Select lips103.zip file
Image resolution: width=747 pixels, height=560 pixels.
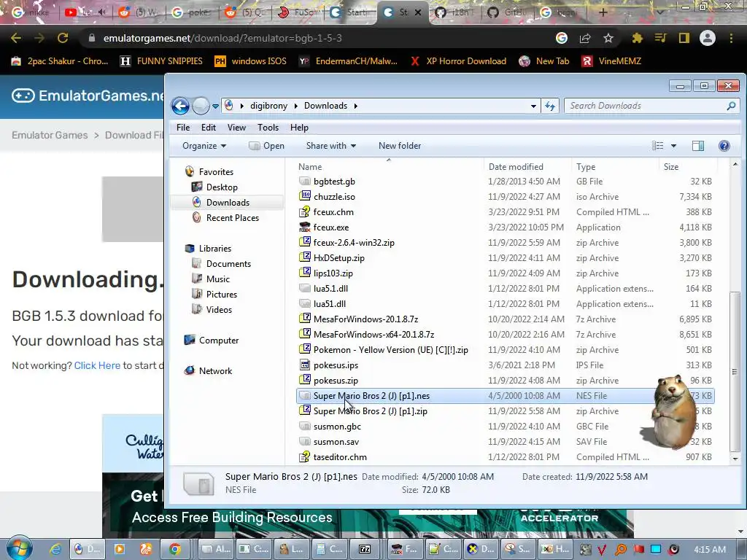pyautogui.click(x=333, y=273)
